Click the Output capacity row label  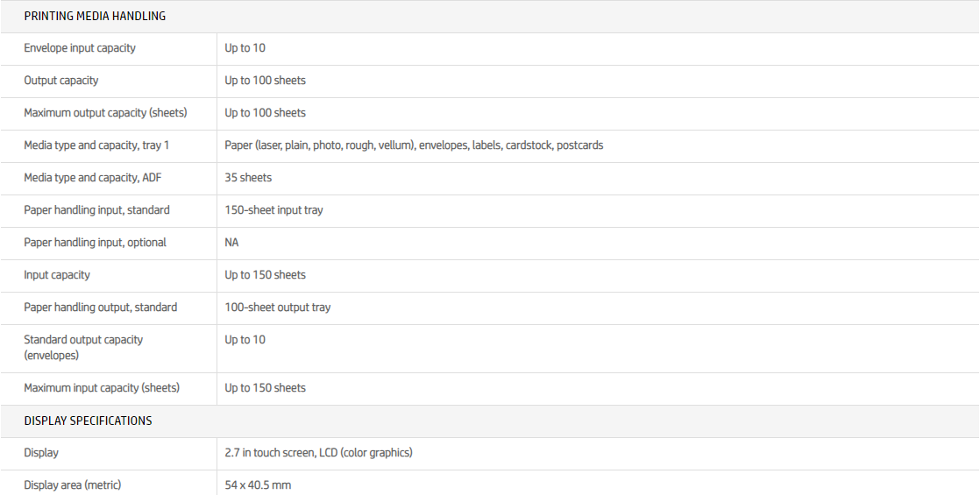61,81
